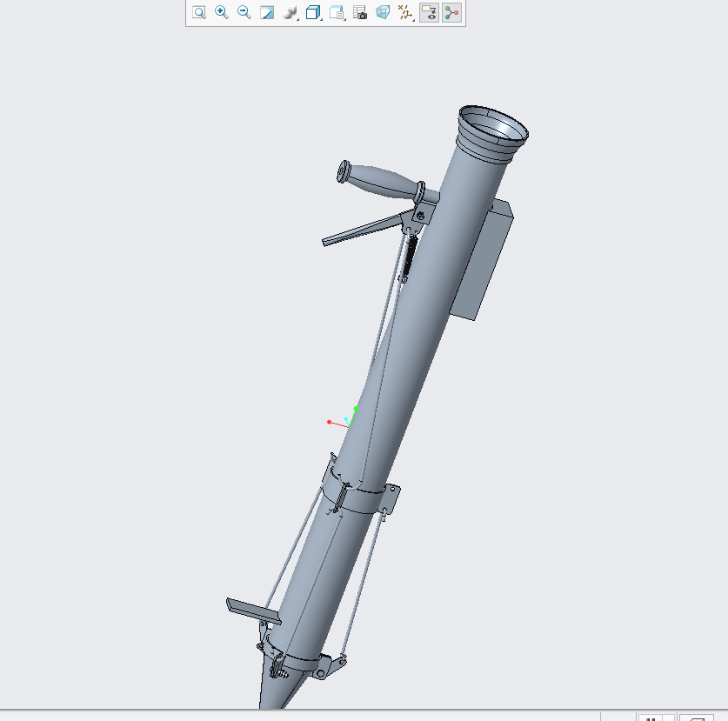This screenshot has height=721, width=728.
Task: Toggle the Spin Center icon
Action: pos(451,12)
